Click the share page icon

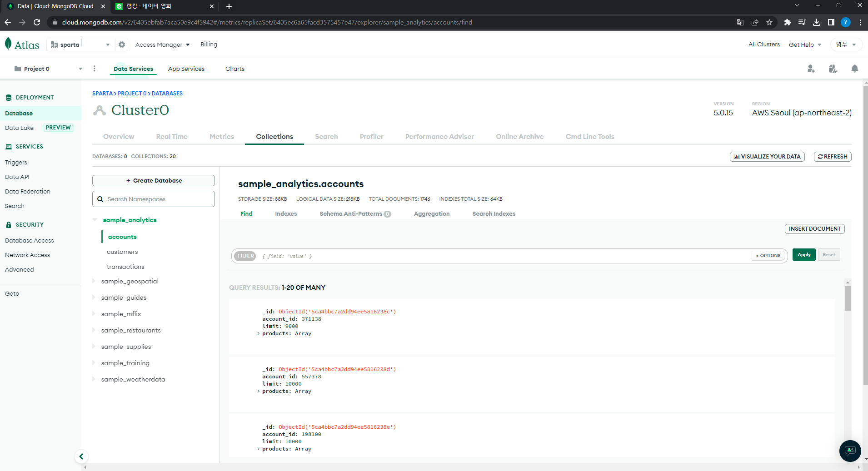click(x=755, y=22)
